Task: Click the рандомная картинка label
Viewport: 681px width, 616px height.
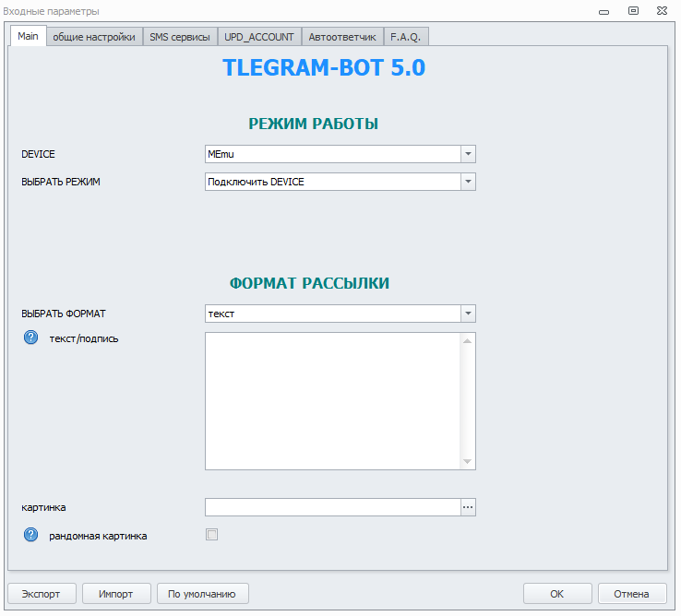Action: 98,536
